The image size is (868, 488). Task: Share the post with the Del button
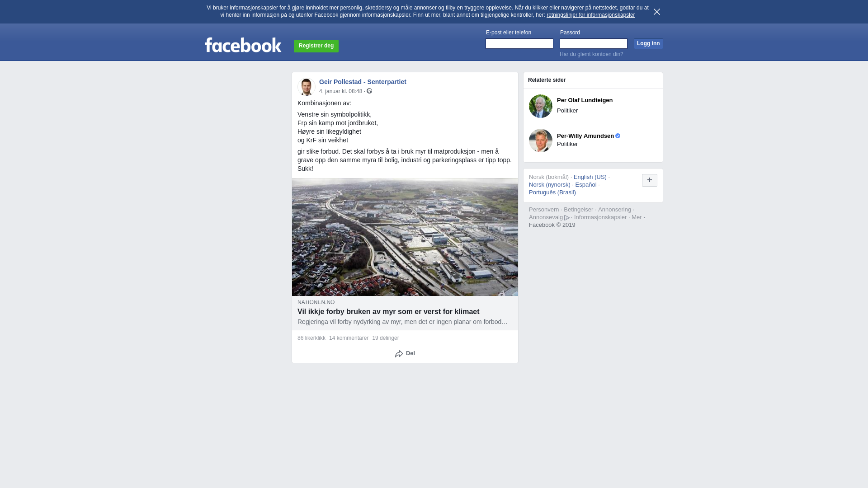click(405, 353)
